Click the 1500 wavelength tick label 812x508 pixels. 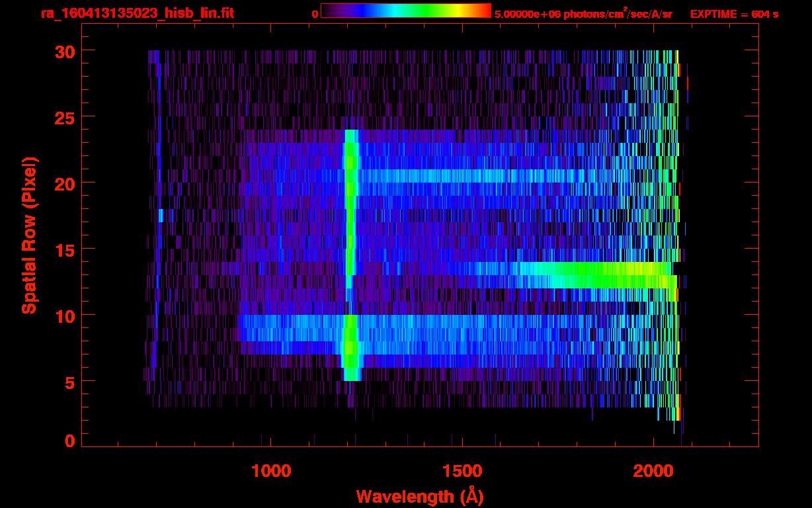(462, 471)
